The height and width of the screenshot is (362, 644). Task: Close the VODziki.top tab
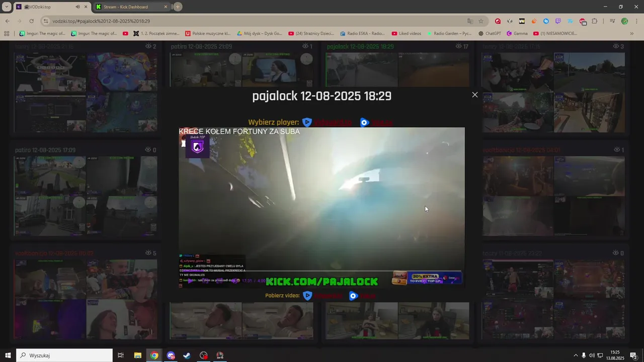pos(86,7)
